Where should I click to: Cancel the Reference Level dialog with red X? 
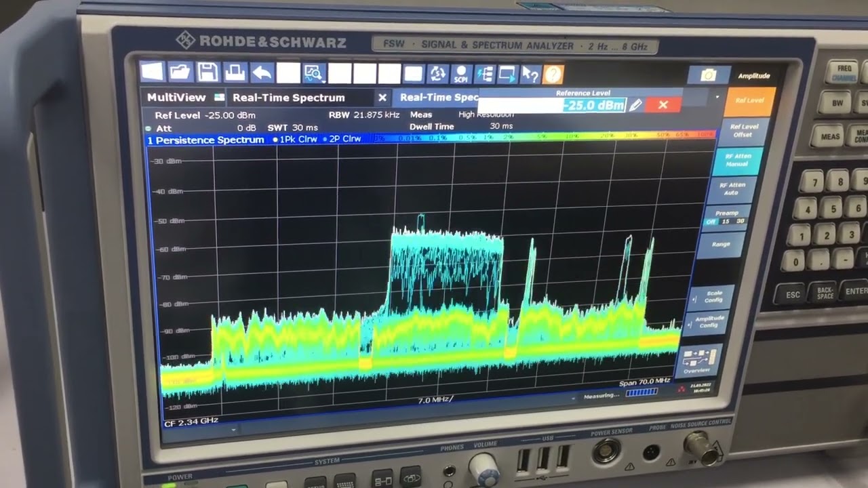[663, 105]
